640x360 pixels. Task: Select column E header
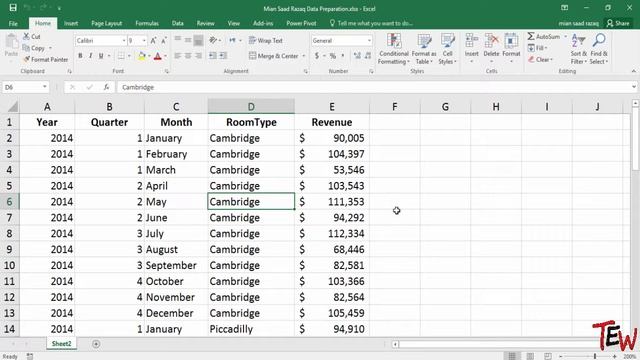click(x=332, y=107)
